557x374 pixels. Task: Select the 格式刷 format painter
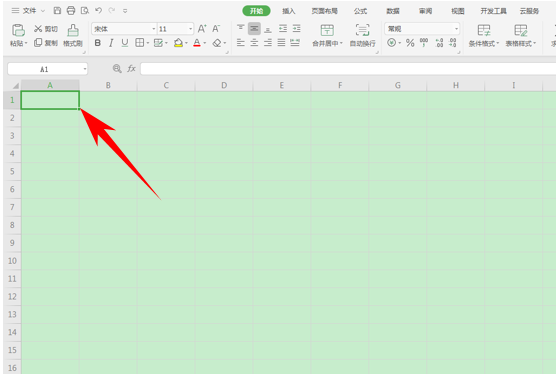click(73, 36)
